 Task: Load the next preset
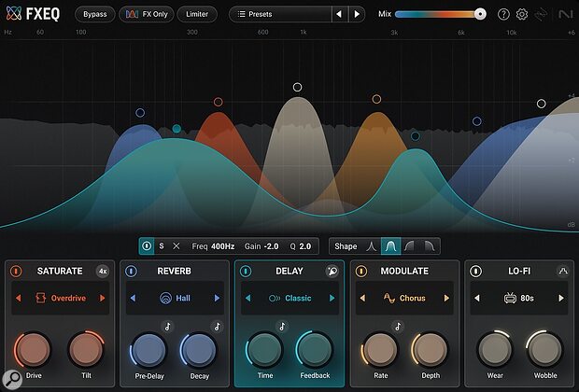357,14
